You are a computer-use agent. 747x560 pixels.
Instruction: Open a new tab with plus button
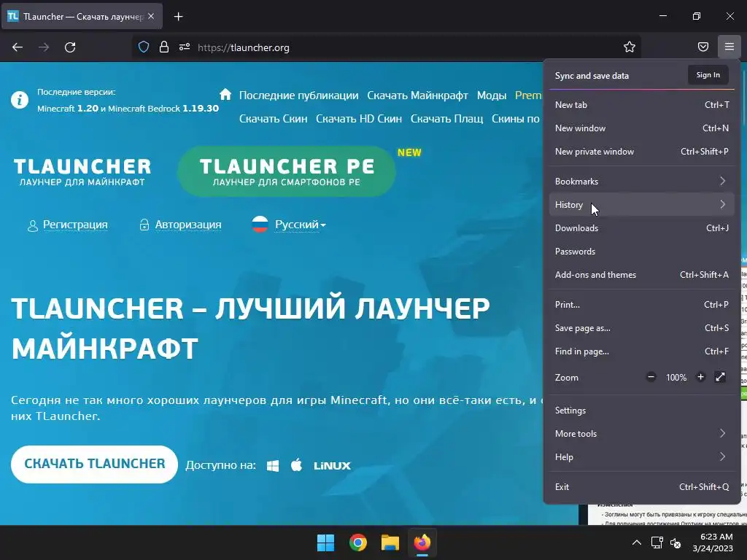179,17
